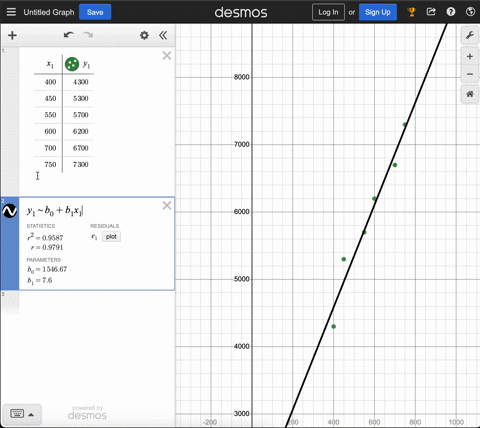This screenshot has width=480, height=428.
Task: Toggle visibility of the regression expression
Action: coord(10,211)
